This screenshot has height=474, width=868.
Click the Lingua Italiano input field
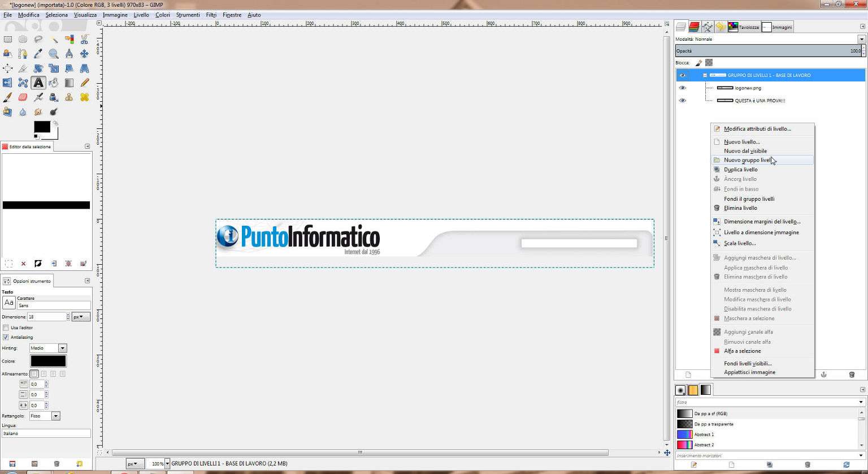click(46, 433)
